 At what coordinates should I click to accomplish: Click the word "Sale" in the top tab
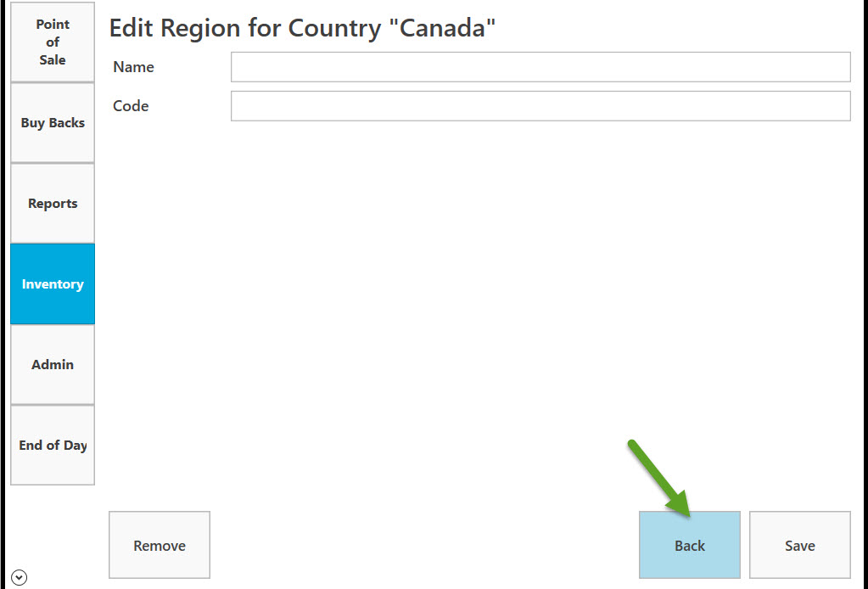tap(53, 59)
